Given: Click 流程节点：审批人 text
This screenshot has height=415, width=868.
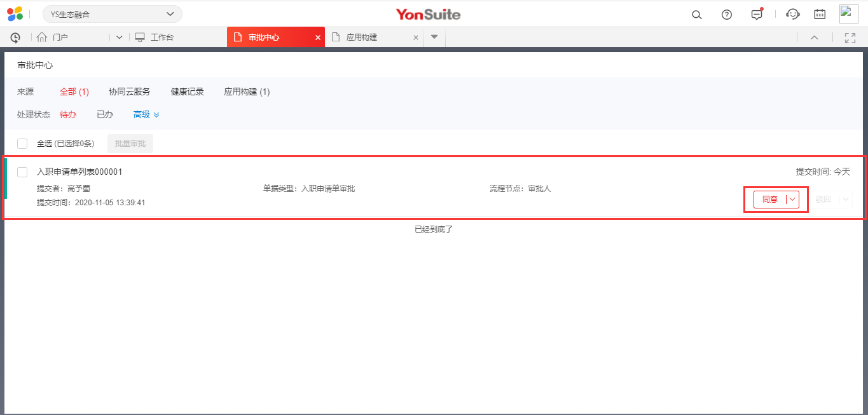Looking at the screenshot, I should point(520,189).
